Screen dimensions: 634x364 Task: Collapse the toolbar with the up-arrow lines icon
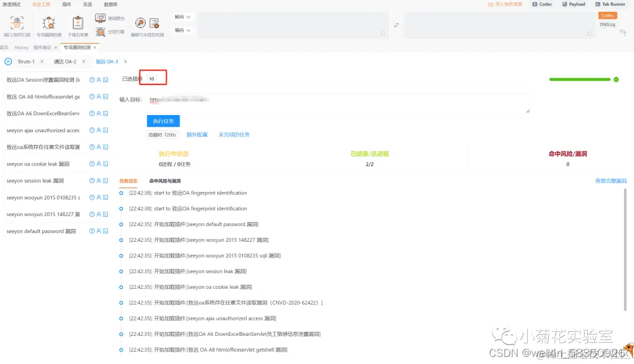click(623, 32)
